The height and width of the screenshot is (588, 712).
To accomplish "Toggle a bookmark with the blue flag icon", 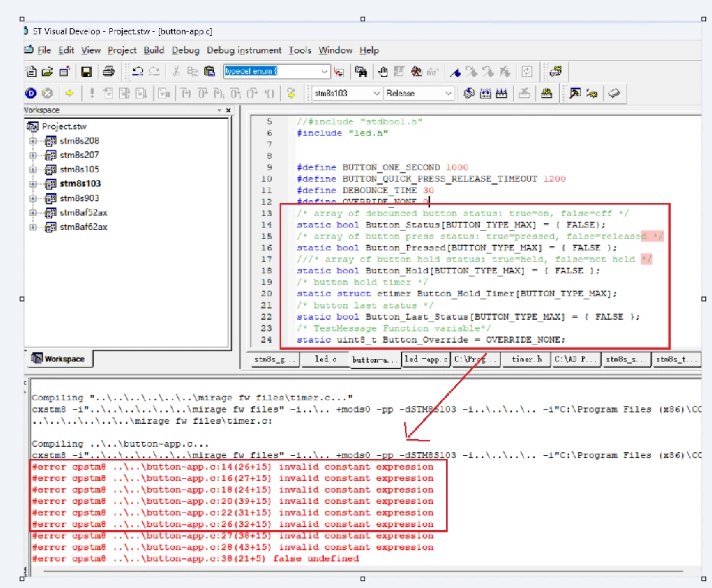I will 455,72.
